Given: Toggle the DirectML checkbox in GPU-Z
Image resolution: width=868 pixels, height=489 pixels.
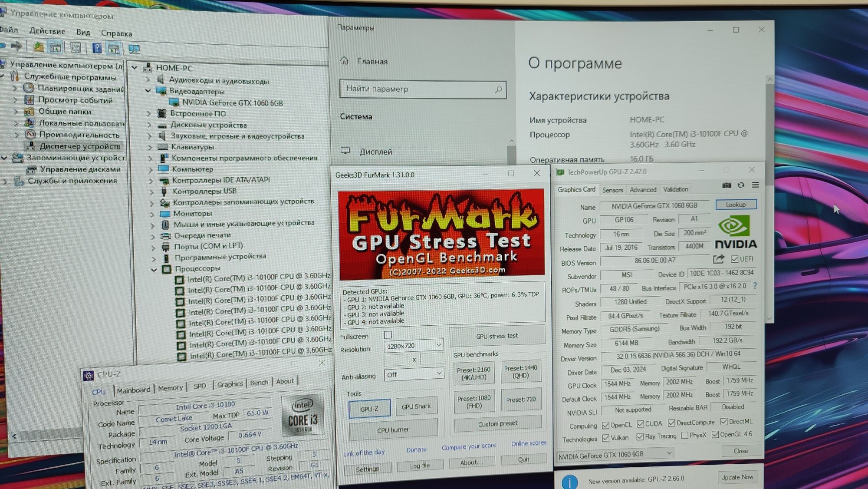Looking at the screenshot, I should tap(724, 422).
